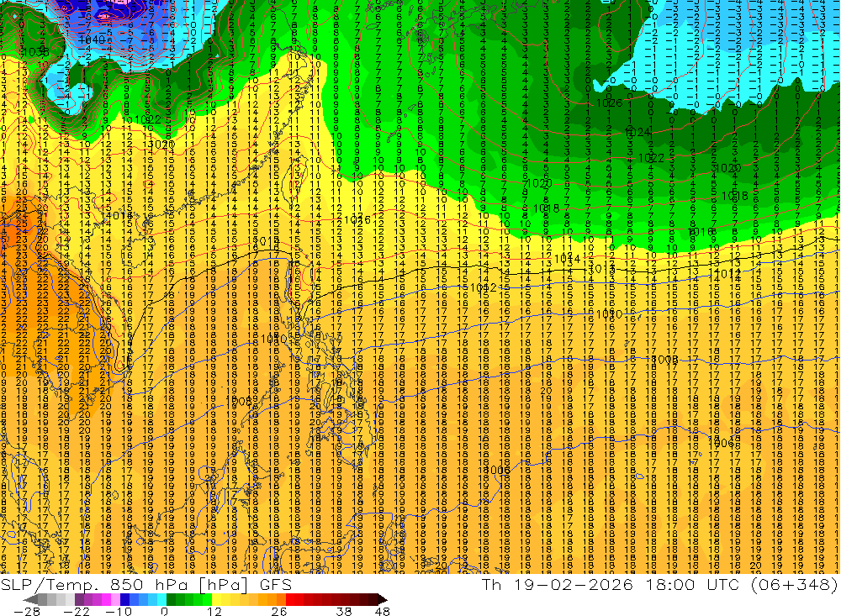Click the 1035 isobar label
Screen dimensions: 841x616
(36, 52)
